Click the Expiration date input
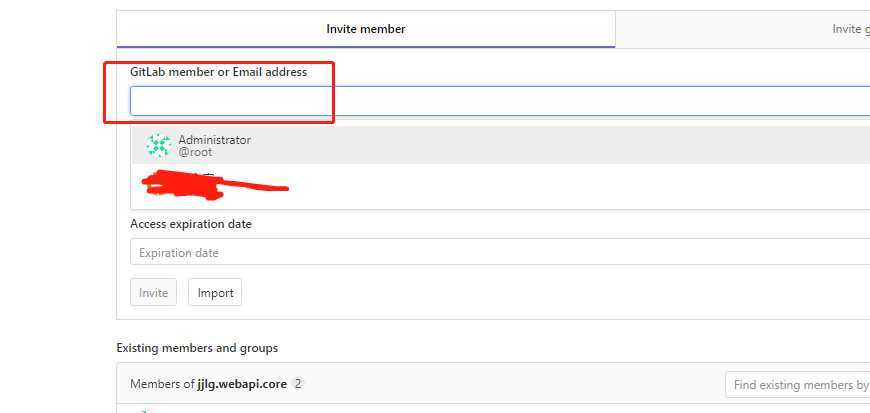870x413 pixels. coord(500,252)
